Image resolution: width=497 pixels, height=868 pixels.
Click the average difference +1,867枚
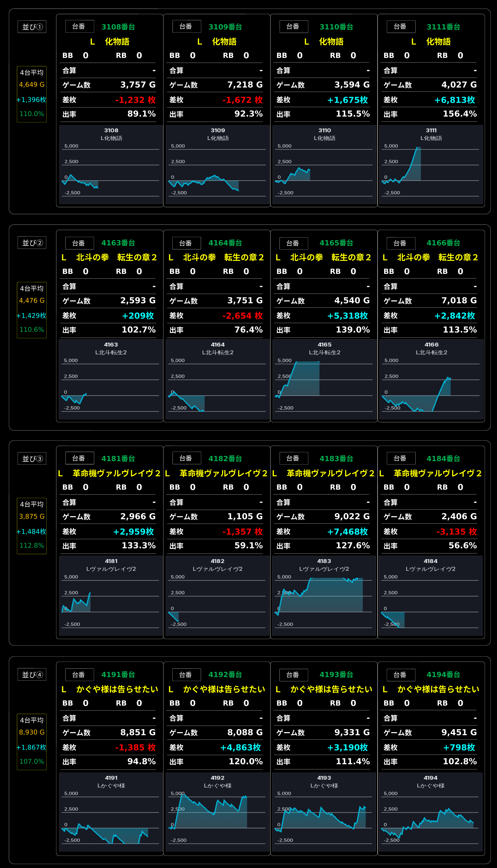(31, 747)
